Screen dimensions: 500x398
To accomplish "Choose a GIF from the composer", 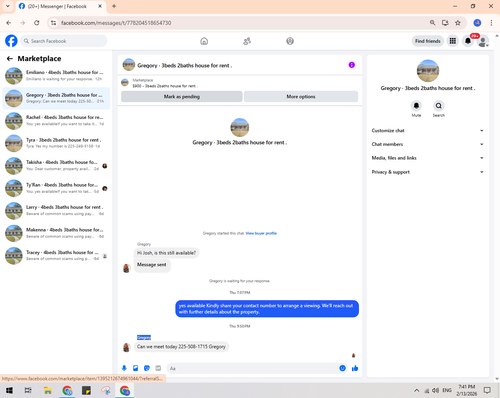I will (x=158, y=368).
